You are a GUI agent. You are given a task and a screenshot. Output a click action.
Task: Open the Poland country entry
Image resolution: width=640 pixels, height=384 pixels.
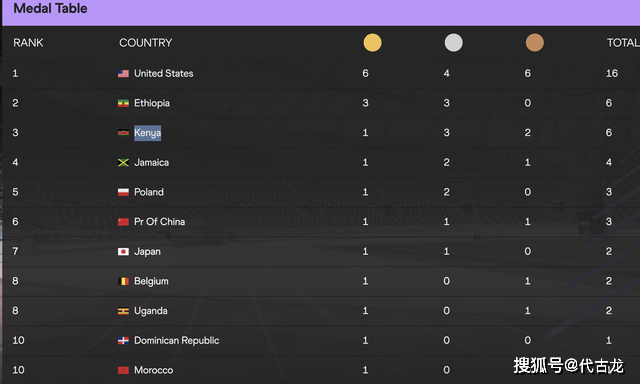tap(149, 192)
